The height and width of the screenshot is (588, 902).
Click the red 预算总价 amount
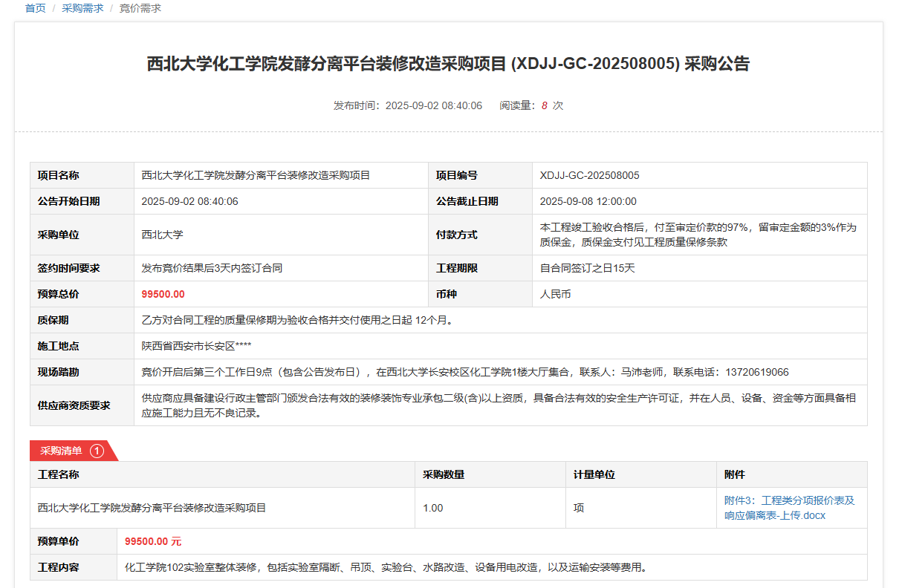click(163, 294)
